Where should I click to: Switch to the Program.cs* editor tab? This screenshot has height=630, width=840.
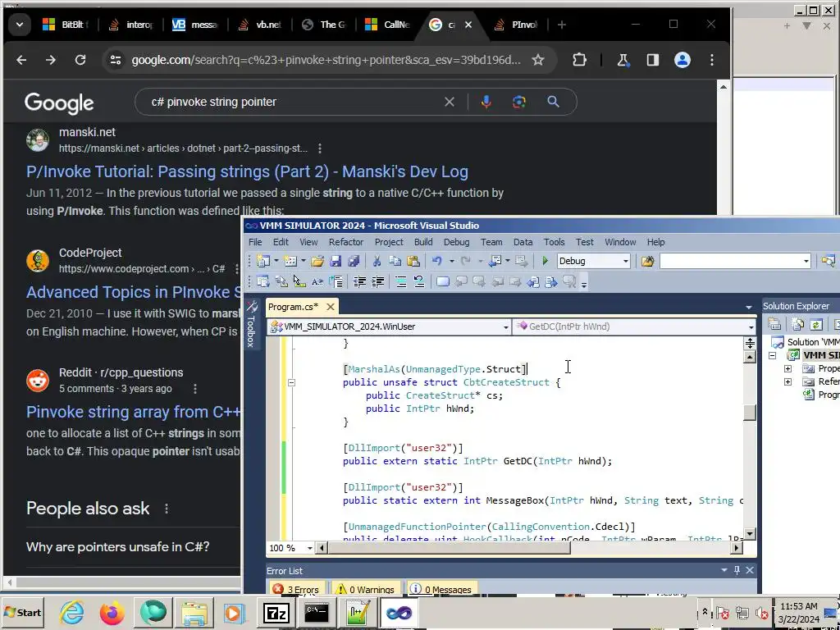pos(293,307)
